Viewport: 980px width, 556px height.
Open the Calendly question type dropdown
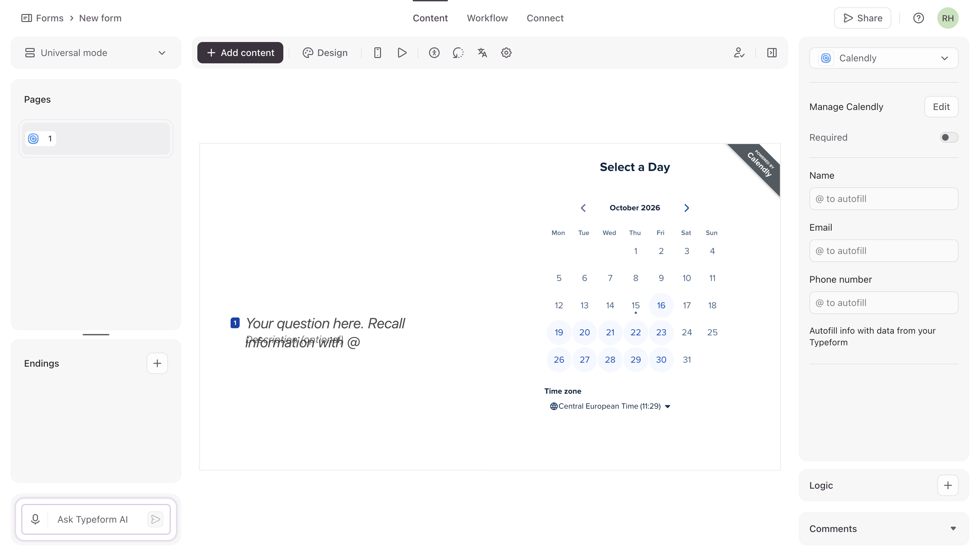pyautogui.click(x=884, y=58)
